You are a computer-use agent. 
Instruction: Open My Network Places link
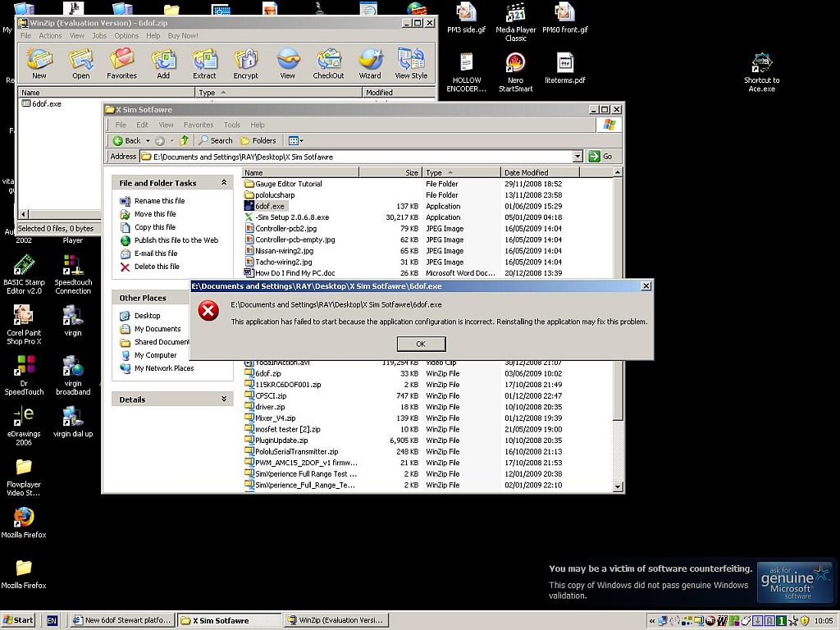point(164,368)
